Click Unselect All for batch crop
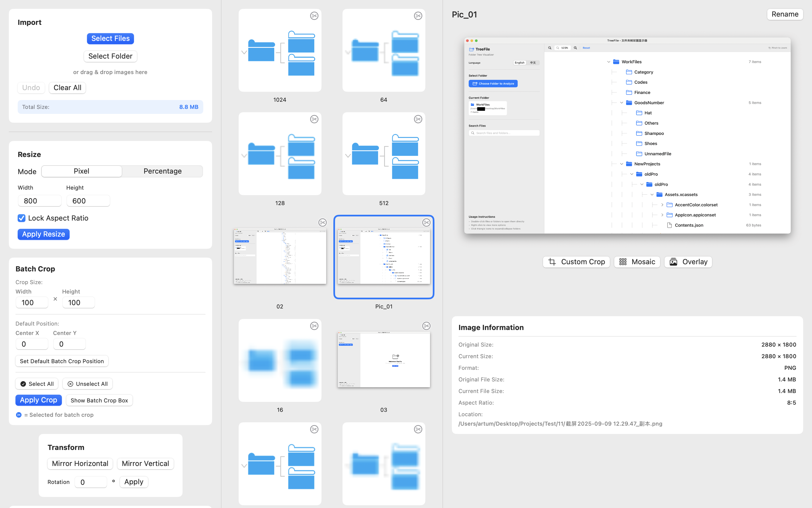Screen dimensions: 812x508 (87, 384)
